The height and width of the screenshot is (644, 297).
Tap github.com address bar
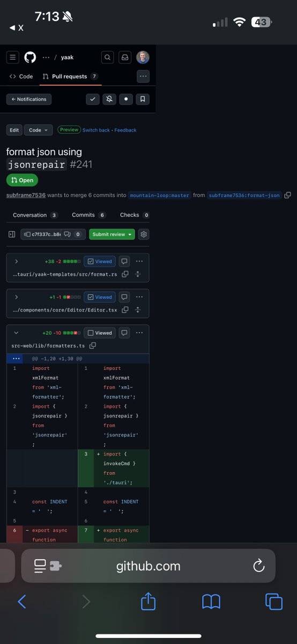(148, 566)
